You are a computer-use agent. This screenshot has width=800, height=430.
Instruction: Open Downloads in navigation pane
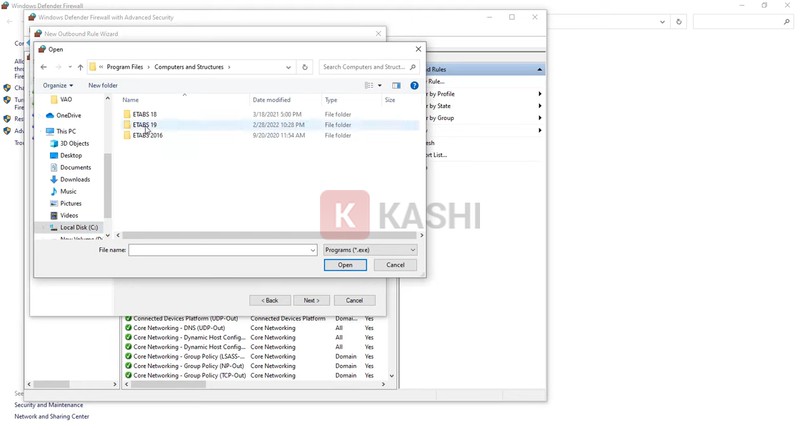75,180
